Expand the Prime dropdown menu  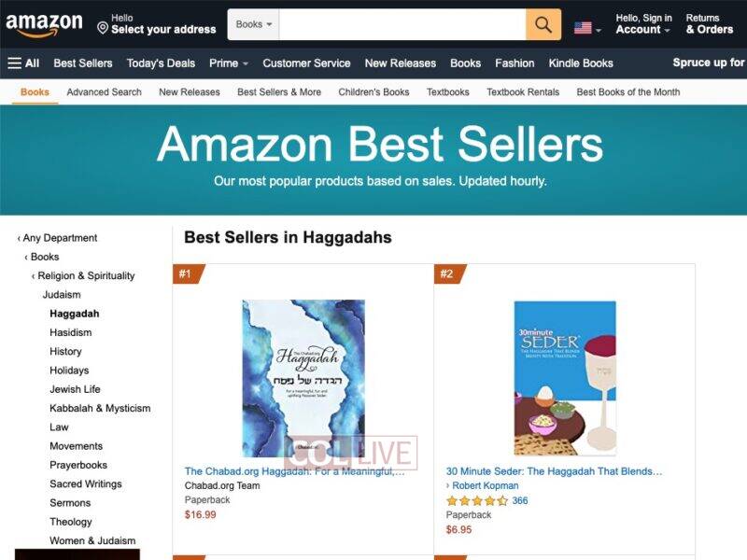point(229,63)
